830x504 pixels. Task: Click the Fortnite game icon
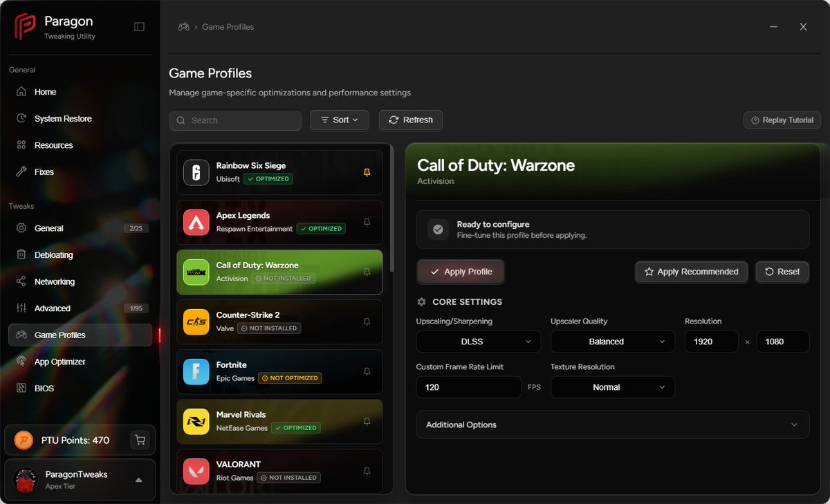pos(196,371)
